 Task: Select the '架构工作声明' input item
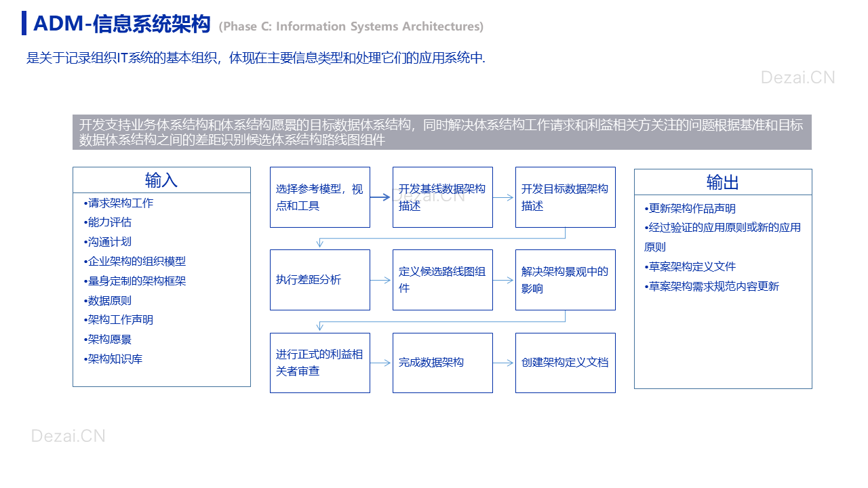[x=119, y=320]
